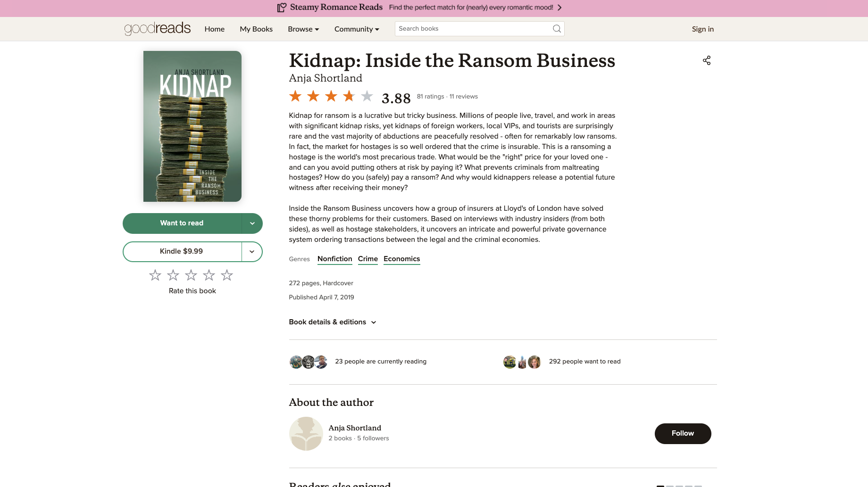This screenshot has height=487, width=868.
Task: Click the share icon beside the title
Action: 706,60
